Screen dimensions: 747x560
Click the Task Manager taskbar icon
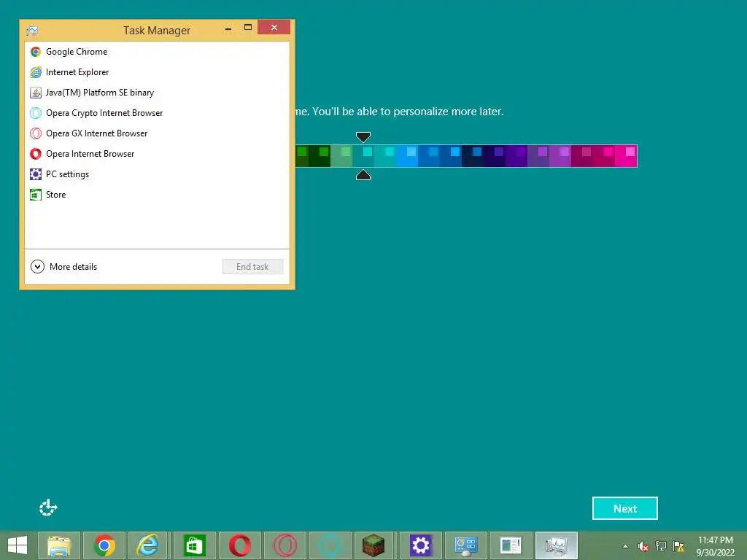tap(557, 545)
